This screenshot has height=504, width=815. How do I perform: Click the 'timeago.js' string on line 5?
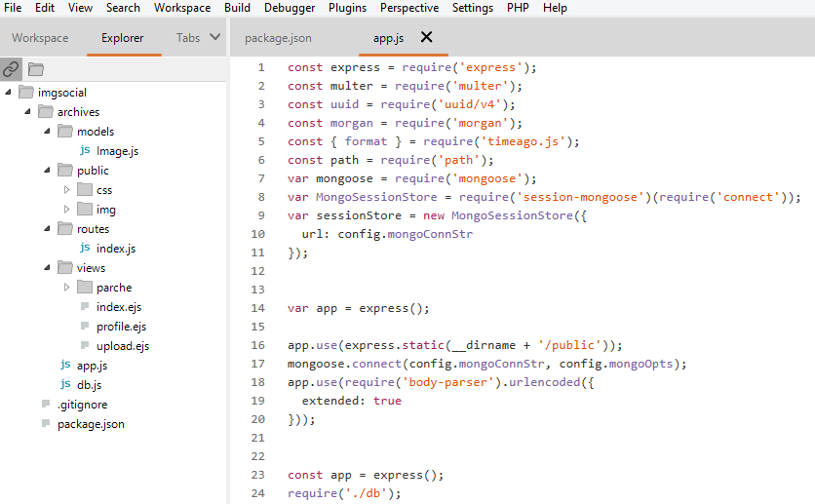pos(523,141)
